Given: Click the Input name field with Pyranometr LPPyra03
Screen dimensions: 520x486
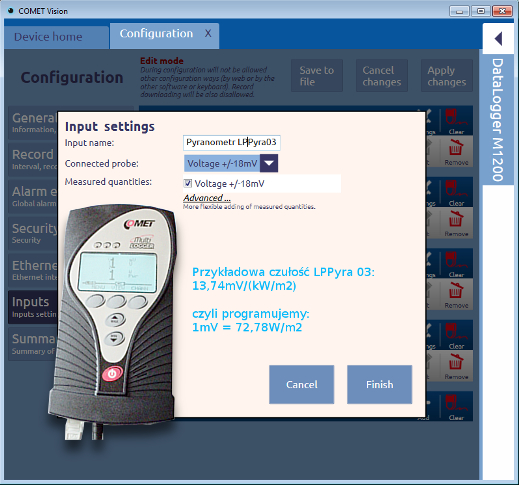Looking at the screenshot, I should pyautogui.click(x=232, y=143).
